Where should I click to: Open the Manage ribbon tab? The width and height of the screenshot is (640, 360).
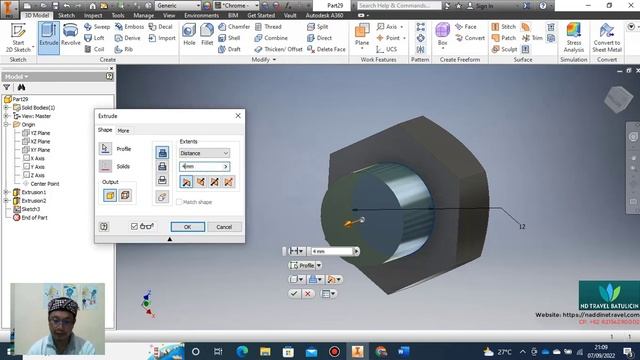tap(144, 16)
